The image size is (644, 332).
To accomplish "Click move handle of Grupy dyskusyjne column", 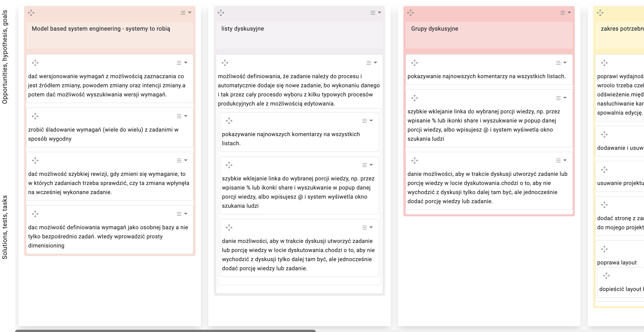I will pos(411,13).
